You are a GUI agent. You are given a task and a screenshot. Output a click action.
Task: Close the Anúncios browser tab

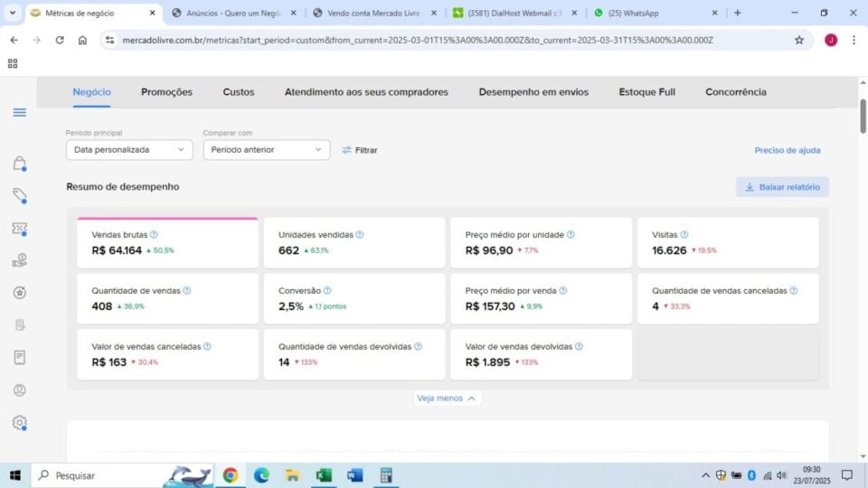(293, 13)
